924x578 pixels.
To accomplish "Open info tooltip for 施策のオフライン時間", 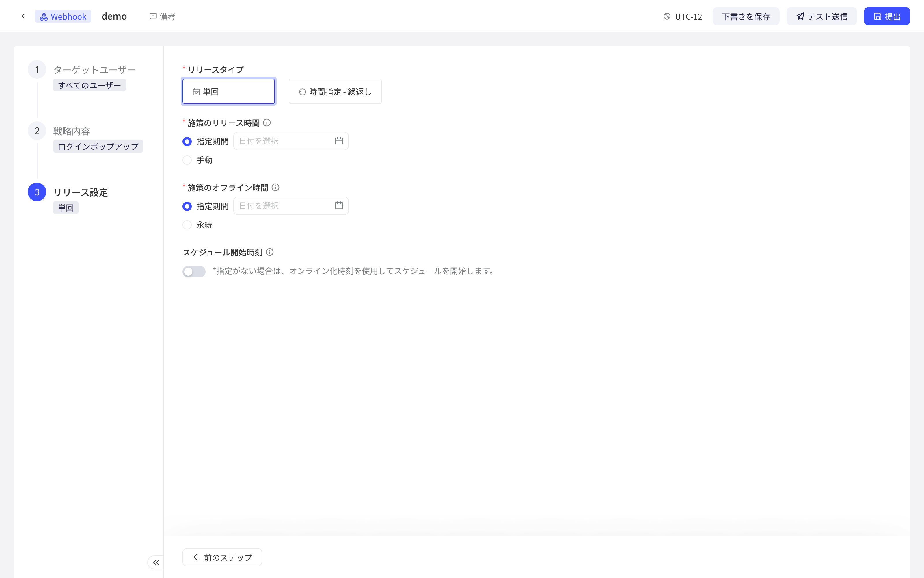I will click(275, 187).
